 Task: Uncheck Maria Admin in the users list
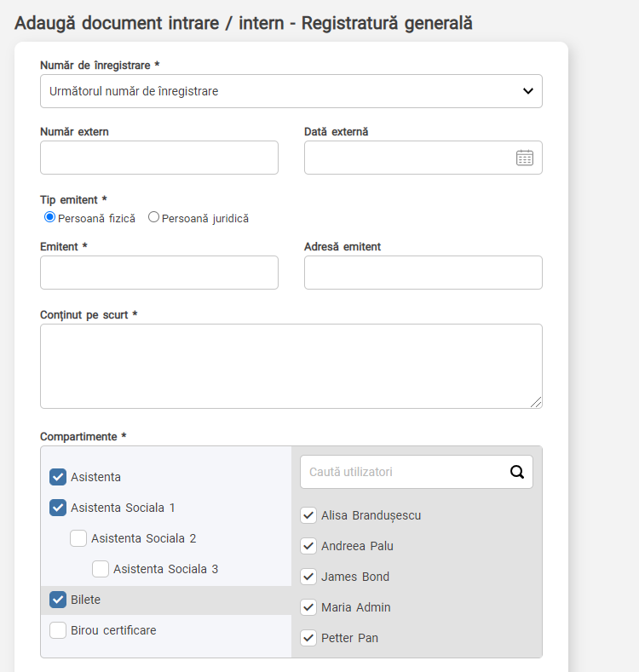click(308, 607)
